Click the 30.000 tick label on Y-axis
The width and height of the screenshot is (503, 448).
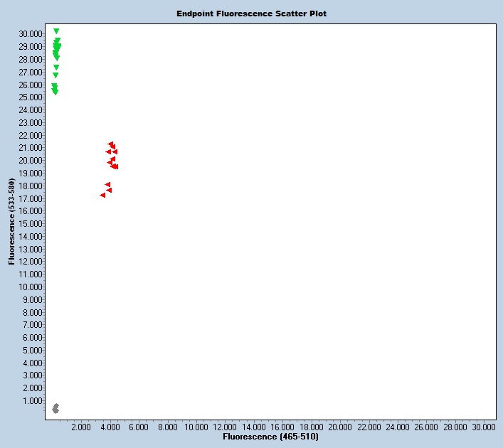pos(31,33)
